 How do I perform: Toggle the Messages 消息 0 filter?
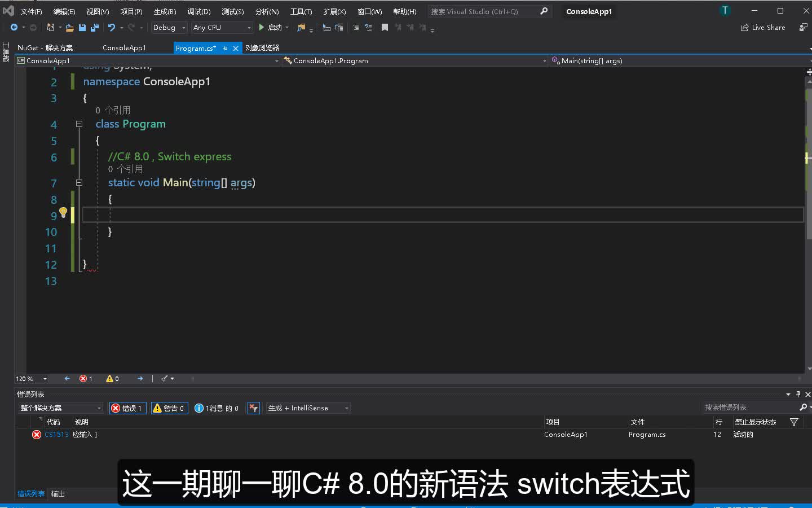(x=217, y=408)
